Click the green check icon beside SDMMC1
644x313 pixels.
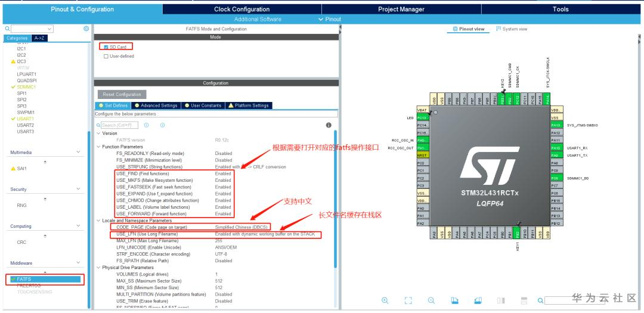(13, 87)
